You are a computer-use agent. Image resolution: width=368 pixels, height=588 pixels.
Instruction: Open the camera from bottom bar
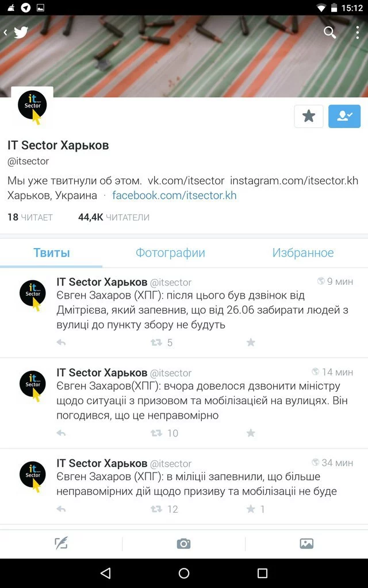(183, 543)
